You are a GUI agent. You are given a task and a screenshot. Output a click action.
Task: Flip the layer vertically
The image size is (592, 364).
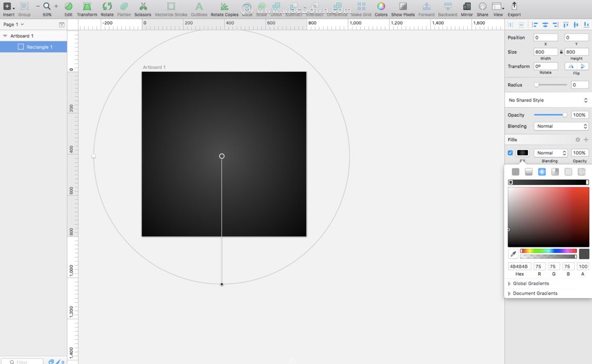pos(583,66)
